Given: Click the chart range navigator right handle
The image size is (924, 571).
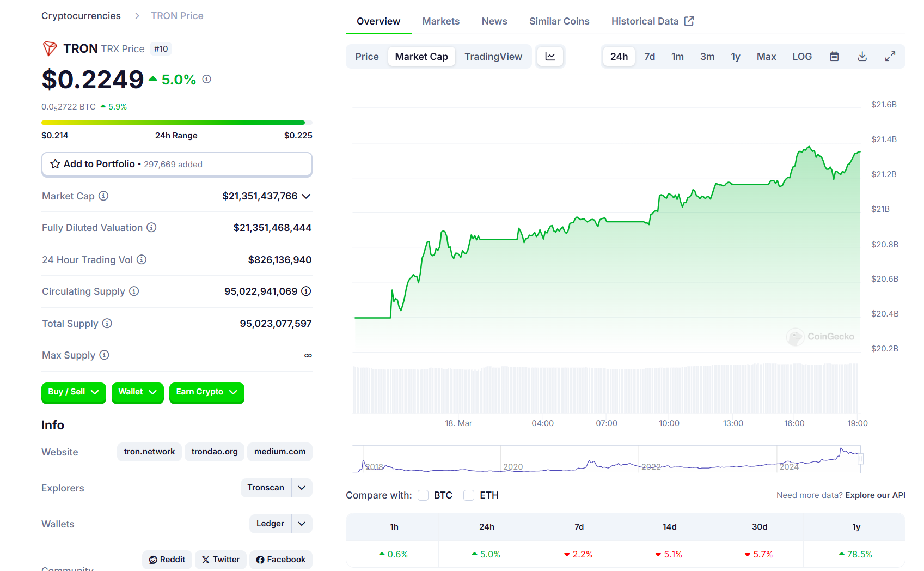Looking at the screenshot, I should [860, 459].
